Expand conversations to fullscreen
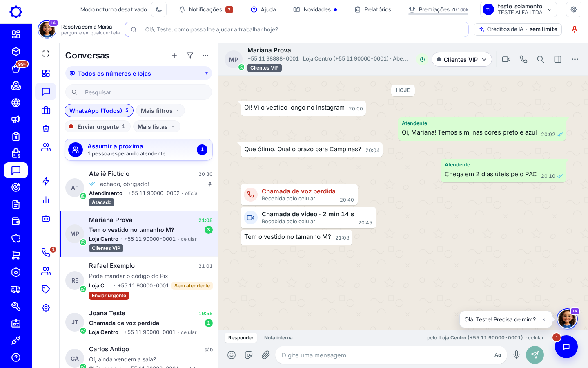The width and height of the screenshot is (588, 368). coord(46,54)
